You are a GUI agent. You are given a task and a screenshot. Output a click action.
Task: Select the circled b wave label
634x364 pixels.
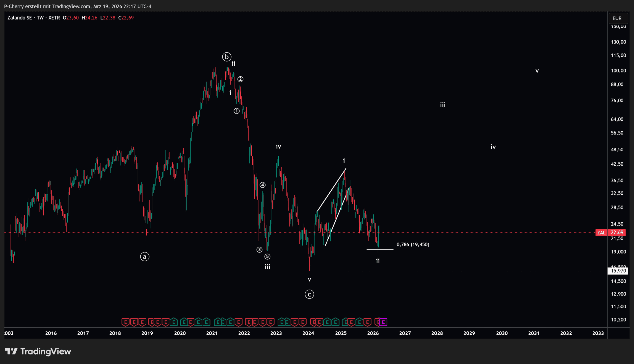(x=227, y=57)
